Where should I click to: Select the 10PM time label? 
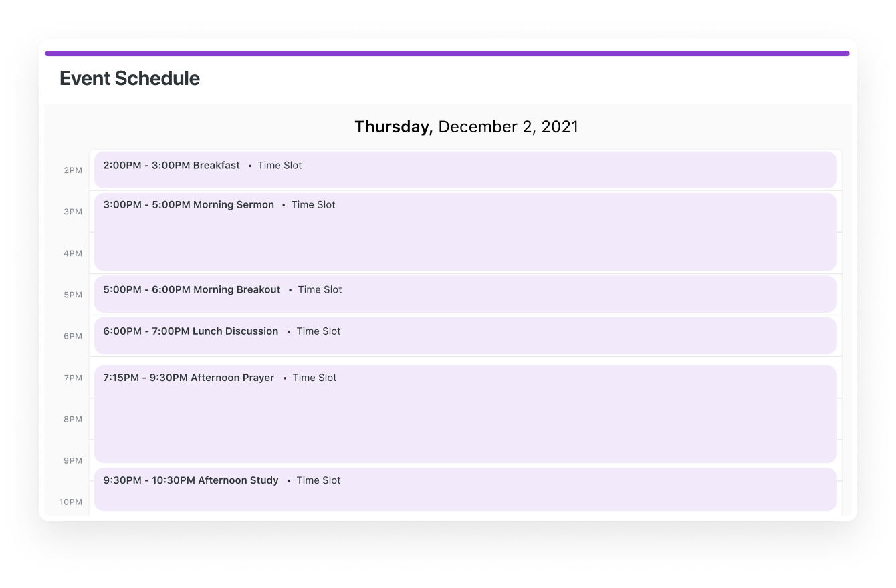[x=71, y=502]
